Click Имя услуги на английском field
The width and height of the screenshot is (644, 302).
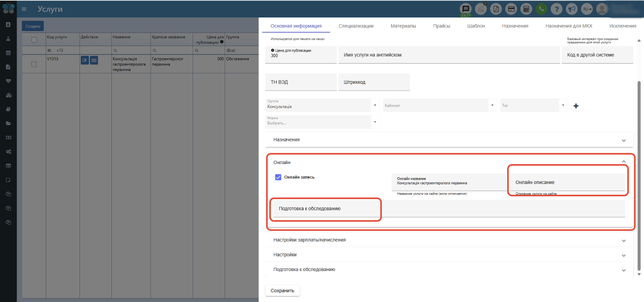click(x=449, y=55)
